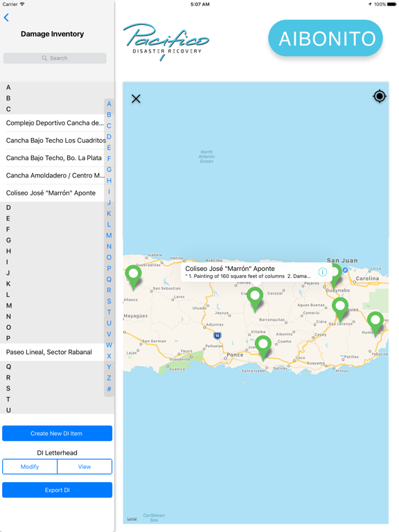Screen dimensions: 399x532
Task: Tap the Legal link on map
Action: (132, 519)
